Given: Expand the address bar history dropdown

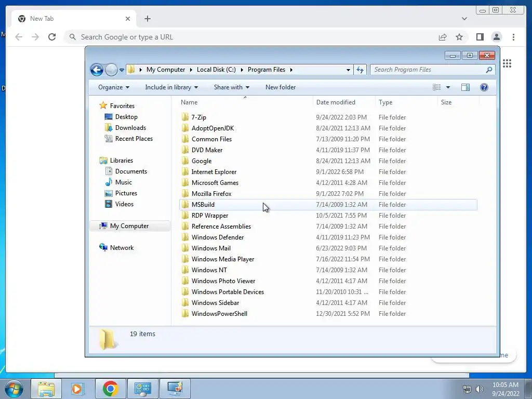Looking at the screenshot, I should [x=348, y=70].
